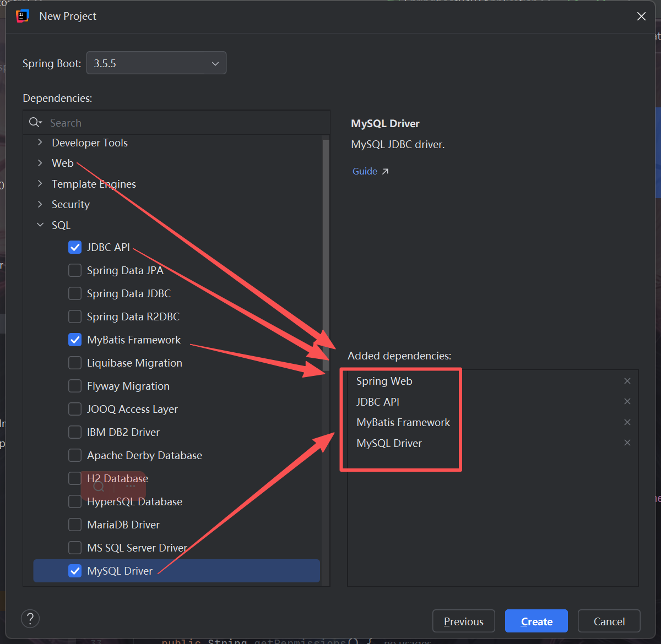Select the MariaDB Driver row label
The width and height of the screenshot is (661, 644).
coord(123,525)
